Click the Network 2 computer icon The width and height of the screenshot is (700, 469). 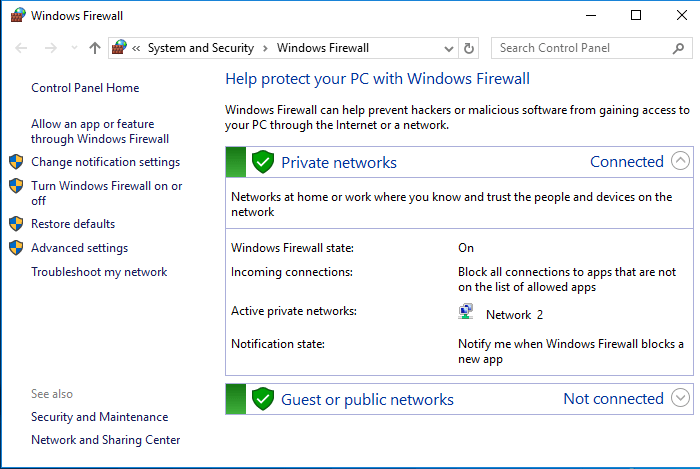(x=466, y=311)
